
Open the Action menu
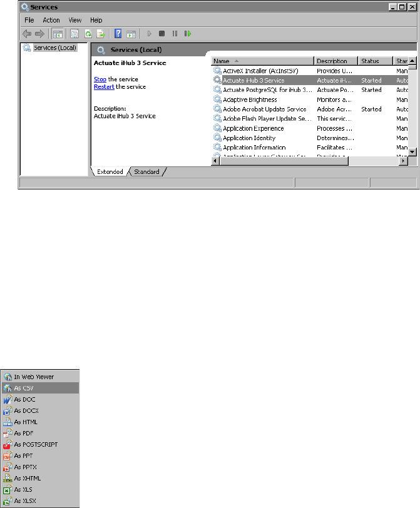coord(51,20)
